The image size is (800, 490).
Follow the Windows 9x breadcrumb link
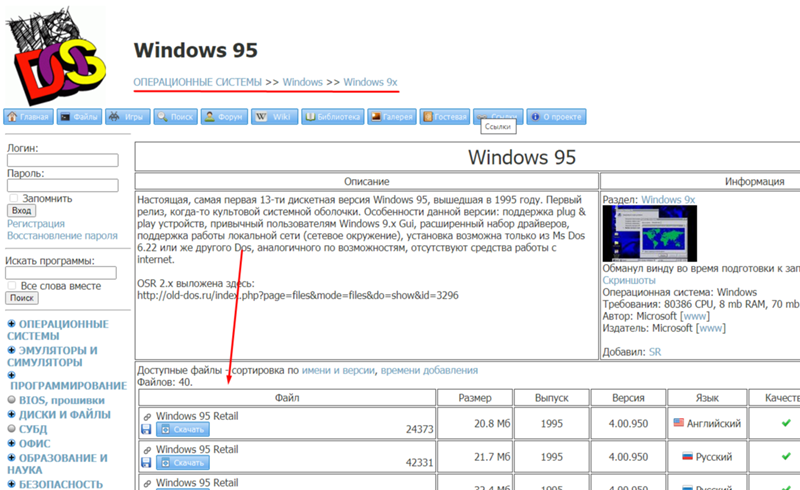370,82
